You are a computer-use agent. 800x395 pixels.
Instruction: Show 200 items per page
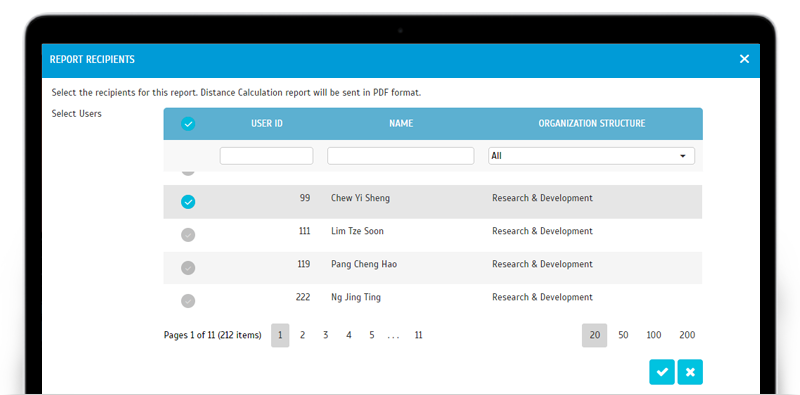pos(687,335)
